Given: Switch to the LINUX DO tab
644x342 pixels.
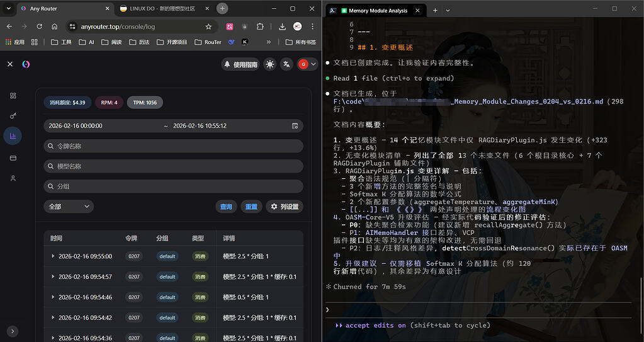Looking at the screenshot, I should pyautogui.click(x=164, y=9).
